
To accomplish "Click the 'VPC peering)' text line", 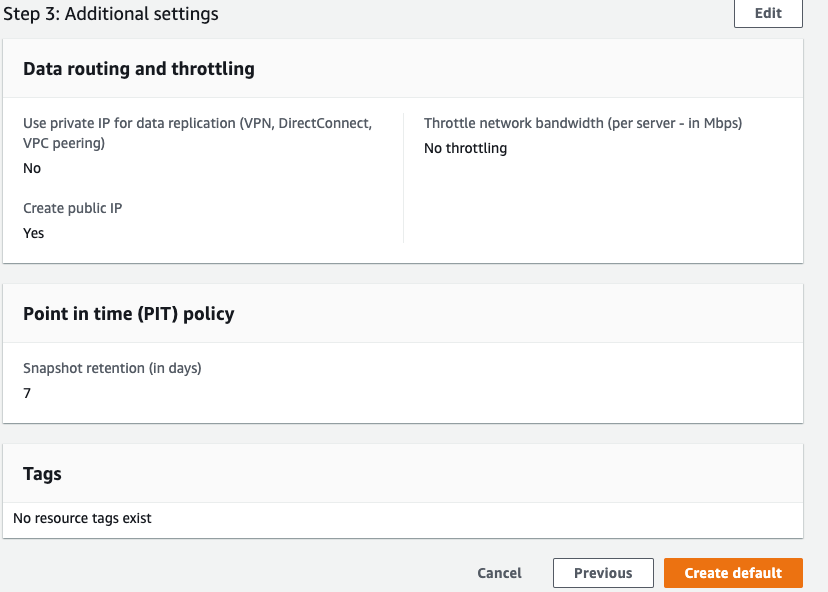I will click(64, 143).
